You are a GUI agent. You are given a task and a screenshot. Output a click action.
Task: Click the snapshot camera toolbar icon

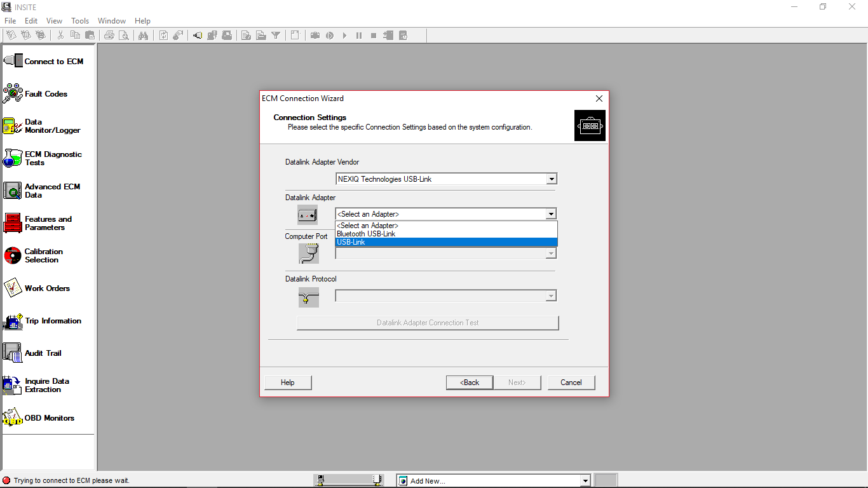315,36
